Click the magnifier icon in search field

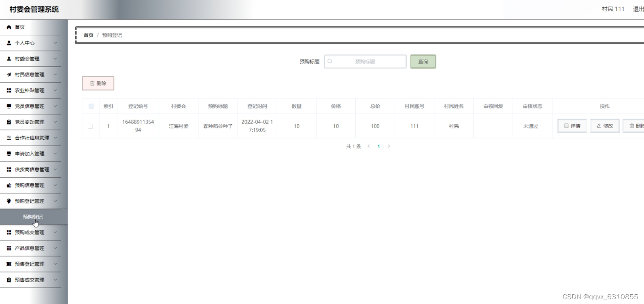[330, 61]
